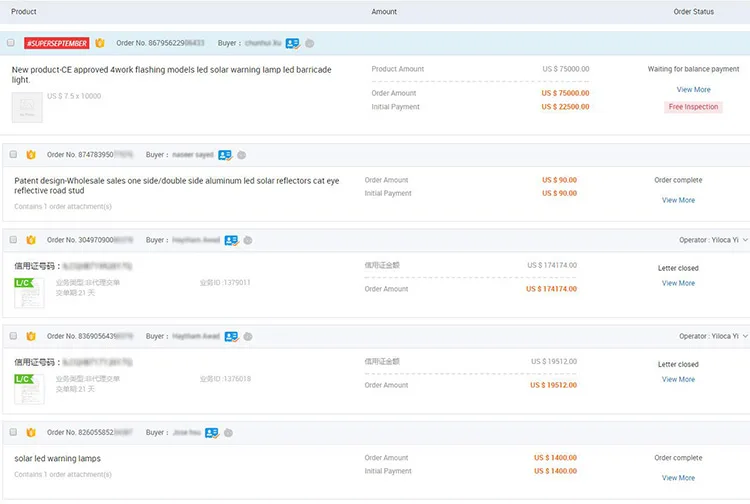The image size is (750, 504).
Task: Check the box for order 826055852
Action: [x=13, y=433]
